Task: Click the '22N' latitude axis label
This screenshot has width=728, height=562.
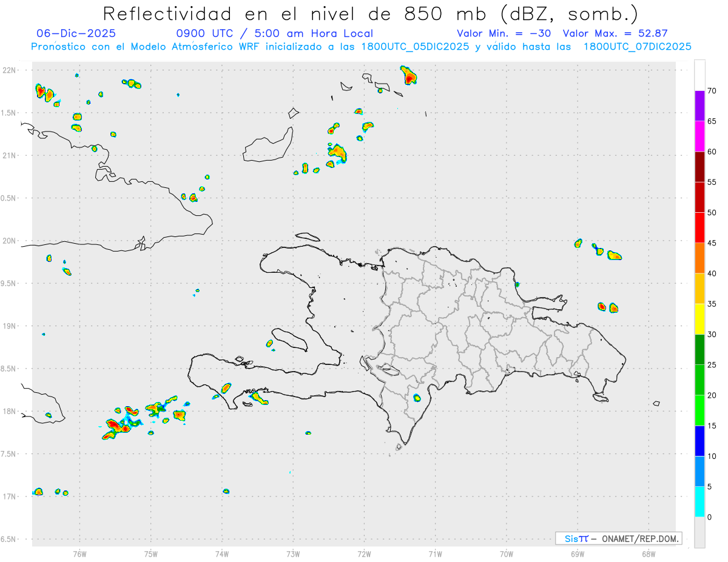Action: tap(10, 70)
